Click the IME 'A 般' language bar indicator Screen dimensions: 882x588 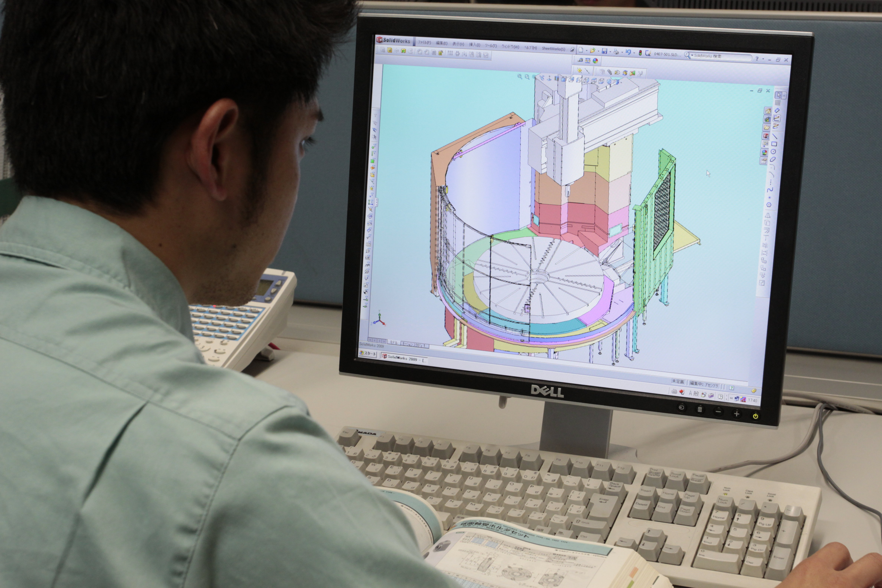pos(694,393)
